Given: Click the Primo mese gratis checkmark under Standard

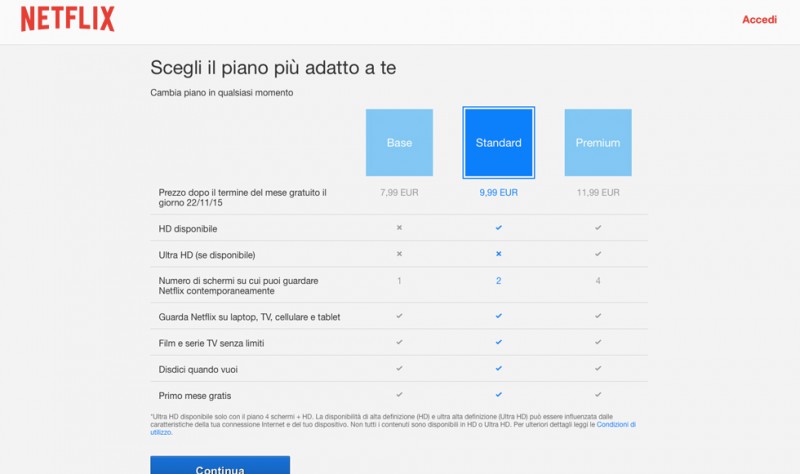Looking at the screenshot, I should click(x=498, y=394).
